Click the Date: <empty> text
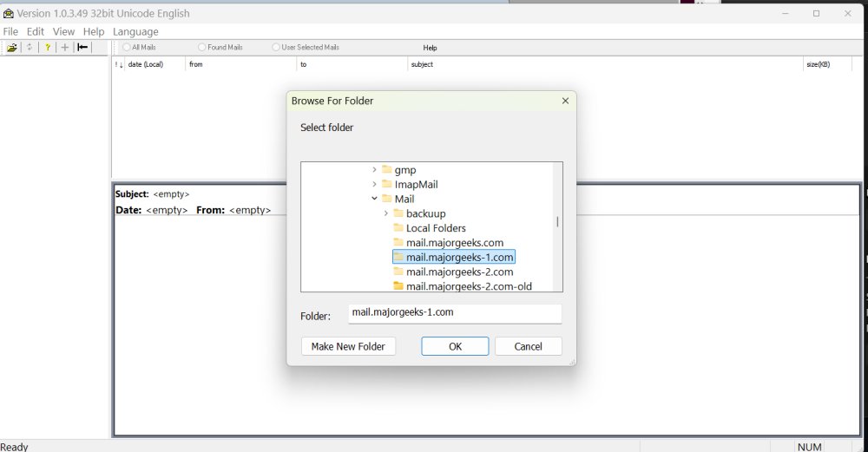 (x=152, y=210)
